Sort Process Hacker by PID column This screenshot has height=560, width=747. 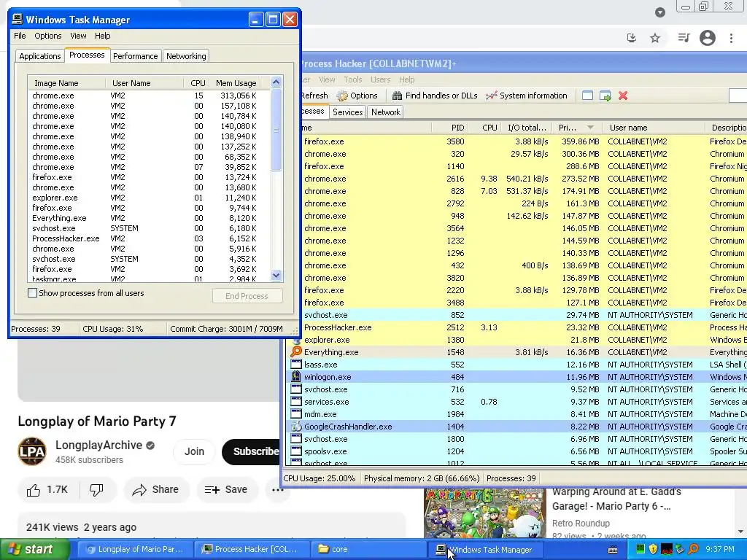click(450, 128)
